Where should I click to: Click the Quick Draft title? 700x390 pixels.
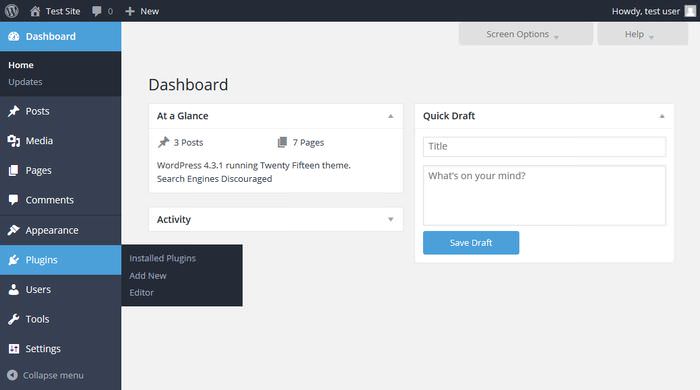tap(449, 116)
